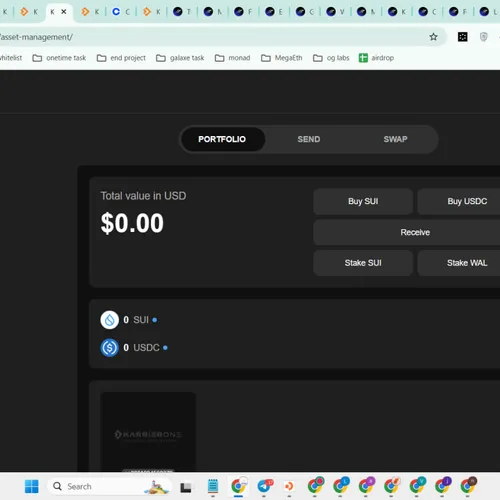This screenshot has height=500, width=500.
Task: Select the PORTFOLIO tab
Action: 222,139
